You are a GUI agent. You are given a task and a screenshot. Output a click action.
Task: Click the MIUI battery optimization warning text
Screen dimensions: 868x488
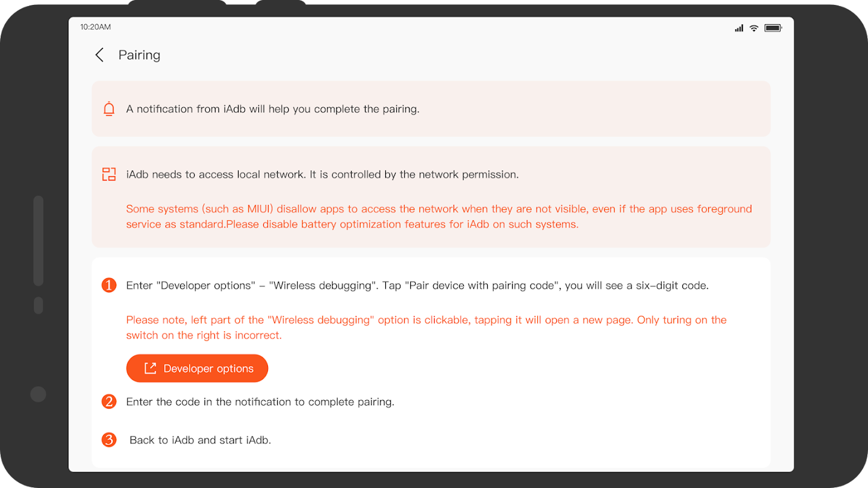438,217
